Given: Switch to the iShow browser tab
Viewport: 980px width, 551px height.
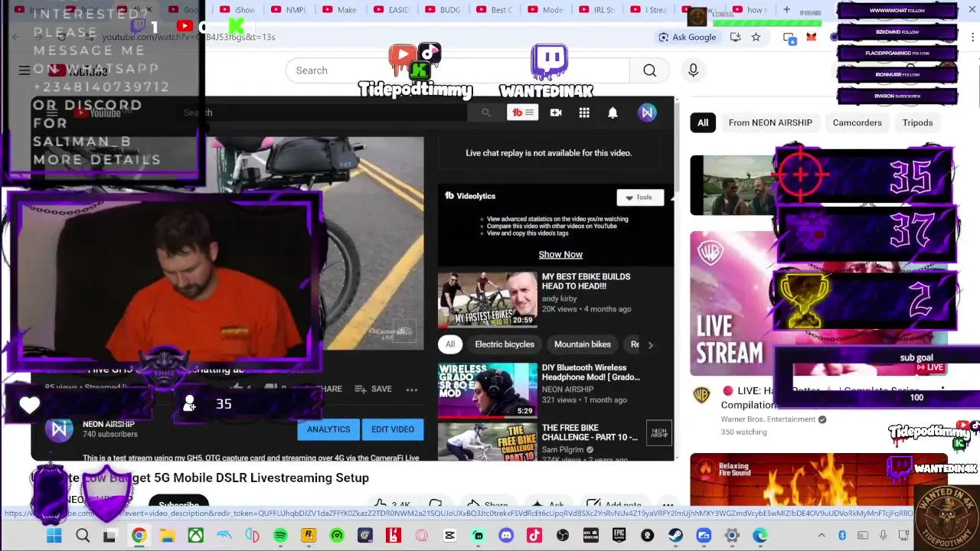Looking at the screenshot, I should (237, 10).
